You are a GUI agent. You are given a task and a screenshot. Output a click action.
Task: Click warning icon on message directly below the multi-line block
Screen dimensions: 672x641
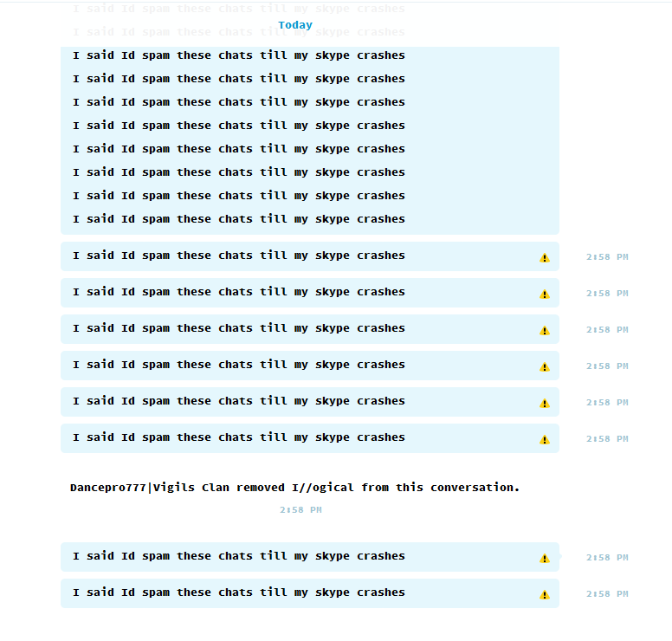pyautogui.click(x=545, y=257)
